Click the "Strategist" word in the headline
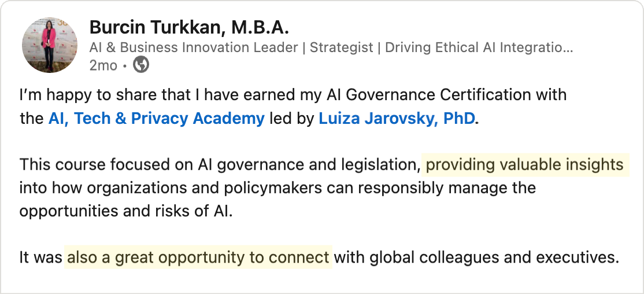 click(341, 47)
